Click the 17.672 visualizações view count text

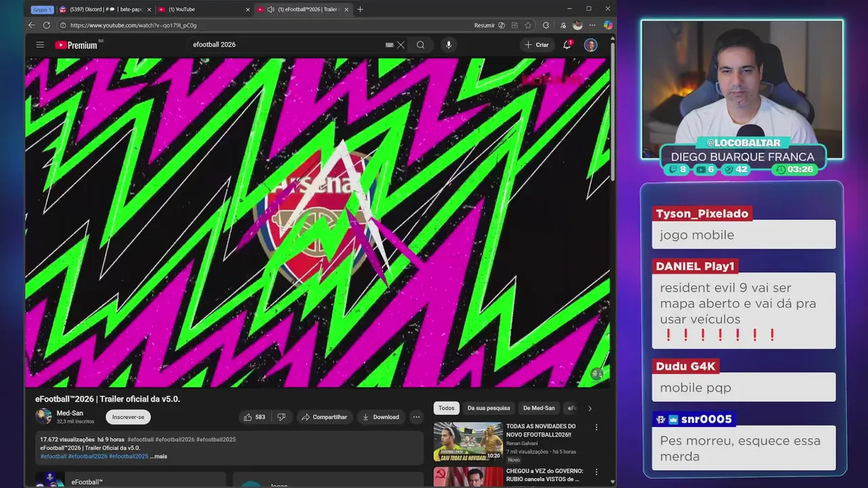(67, 439)
